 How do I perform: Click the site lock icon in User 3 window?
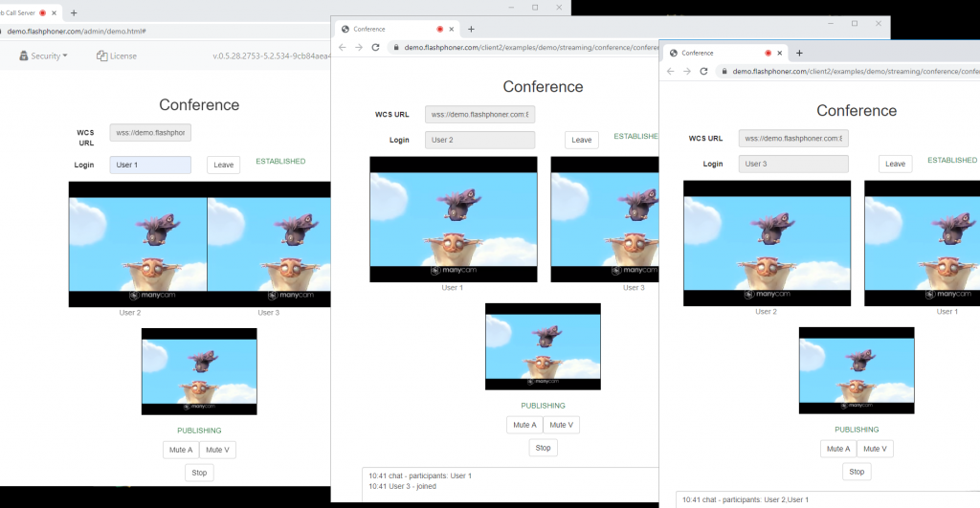[x=724, y=71]
